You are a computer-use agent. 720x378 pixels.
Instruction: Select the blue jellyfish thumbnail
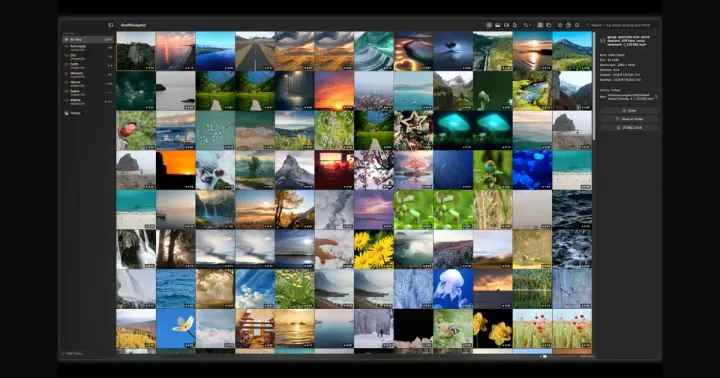pos(453,289)
